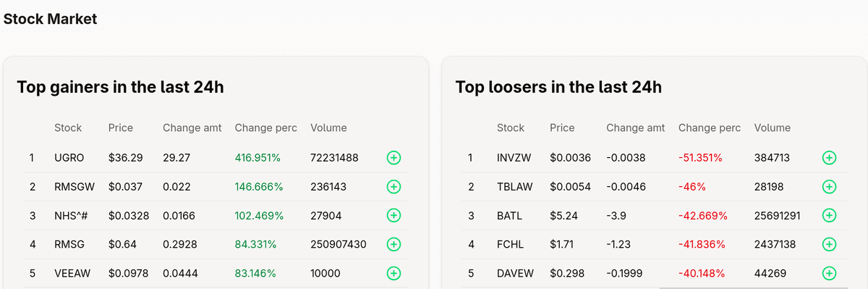Add NHS^# stock with plus icon
868x289 pixels.
coord(393,215)
